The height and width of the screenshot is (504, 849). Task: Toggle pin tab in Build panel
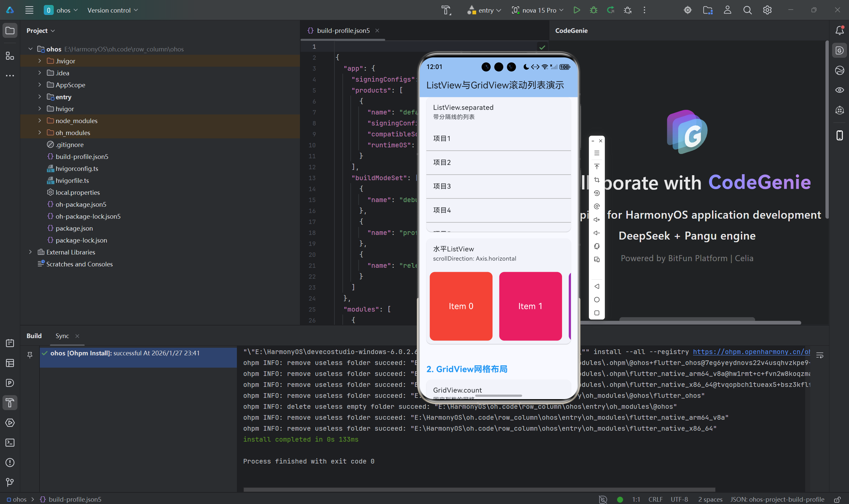[30, 355]
